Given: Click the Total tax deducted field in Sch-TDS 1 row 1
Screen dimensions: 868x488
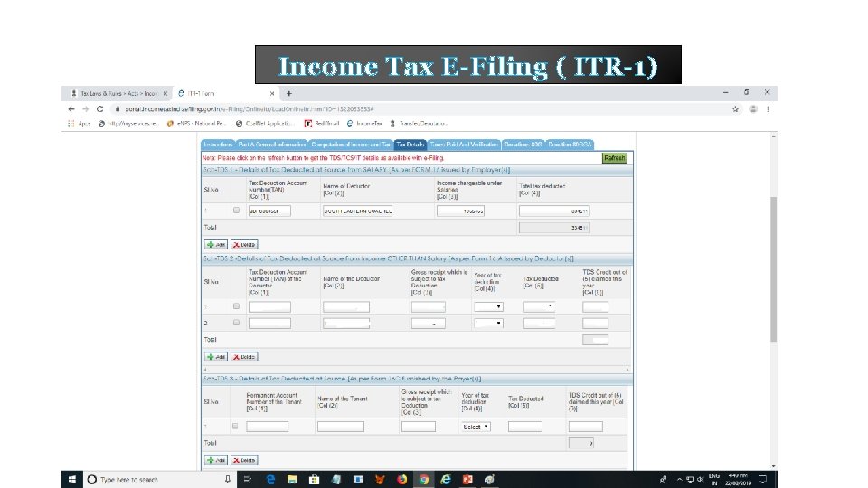Looking at the screenshot, I should point(553,211).
